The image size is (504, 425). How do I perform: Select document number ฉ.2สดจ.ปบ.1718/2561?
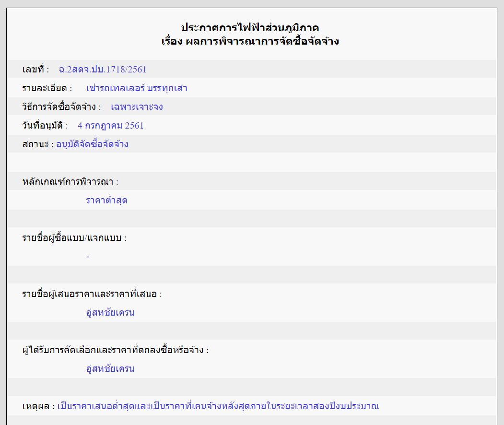coord(103,69)
